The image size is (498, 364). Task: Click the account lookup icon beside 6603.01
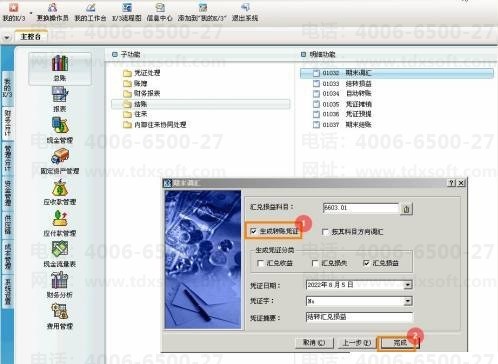(x=406, y=209)
